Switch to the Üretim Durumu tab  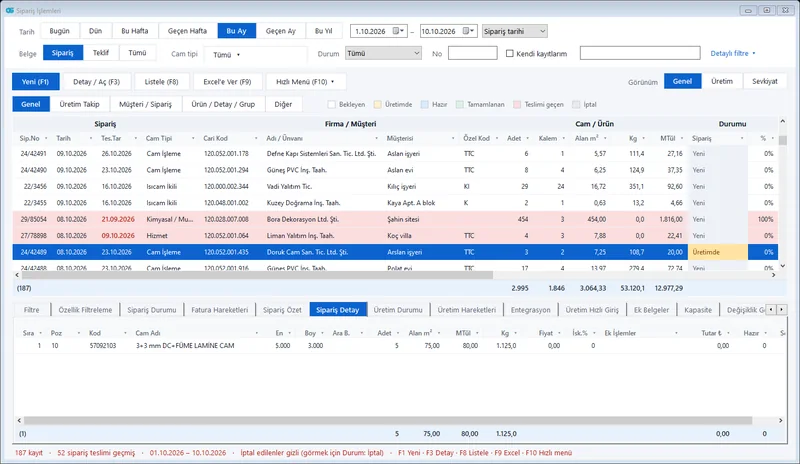pos(398,310)
